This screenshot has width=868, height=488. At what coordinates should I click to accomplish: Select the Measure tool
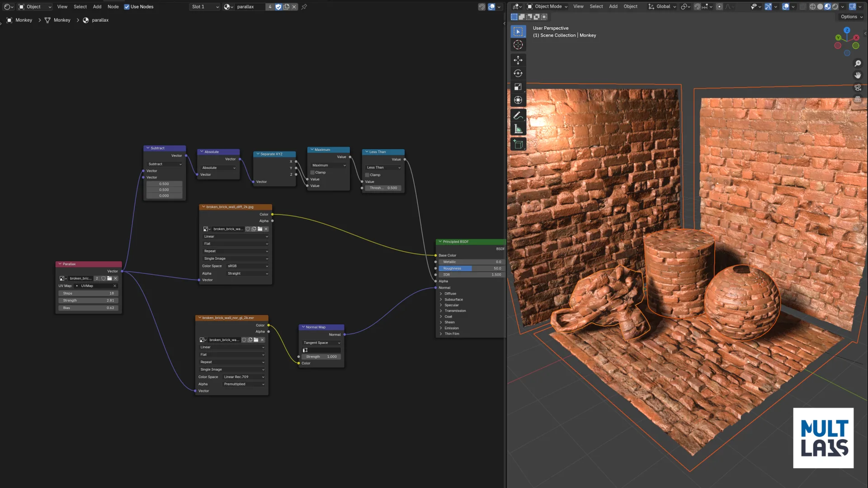point(518,129)
